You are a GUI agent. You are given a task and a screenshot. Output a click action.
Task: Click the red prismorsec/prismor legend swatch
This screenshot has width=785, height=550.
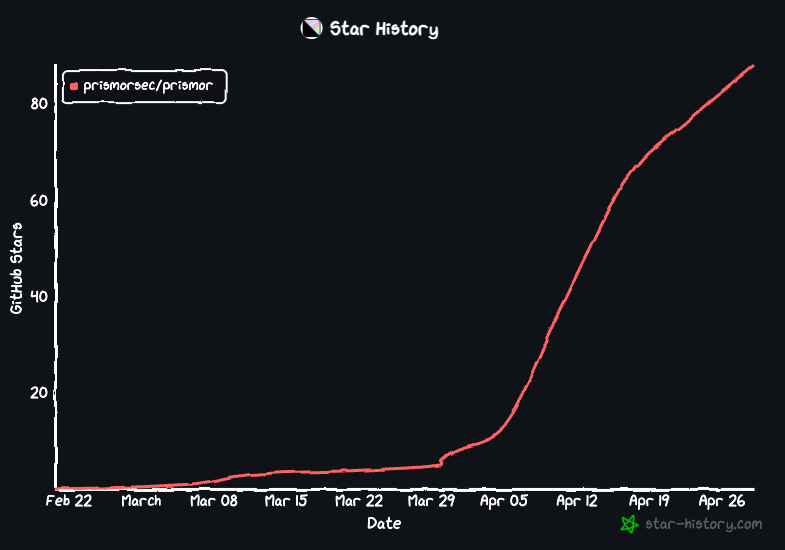(x=74, y=86)
